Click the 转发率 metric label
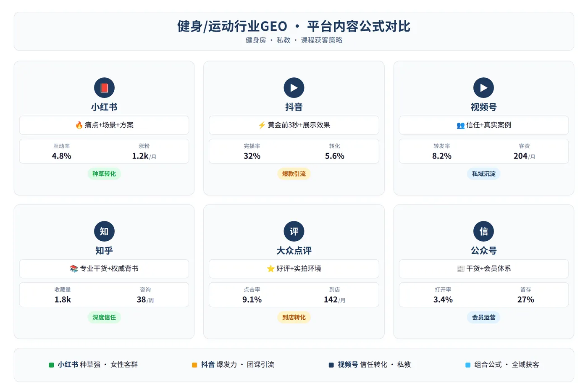 (x=442, y=146)
